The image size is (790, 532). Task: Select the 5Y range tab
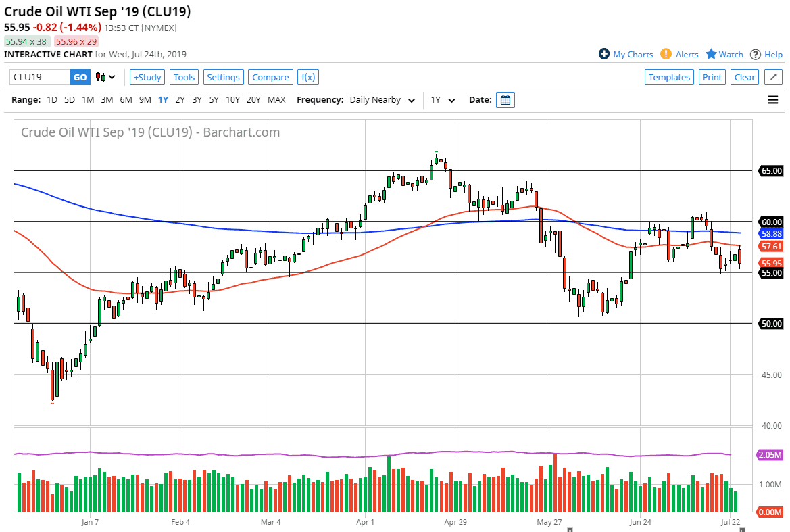click(x=213, y=99)
